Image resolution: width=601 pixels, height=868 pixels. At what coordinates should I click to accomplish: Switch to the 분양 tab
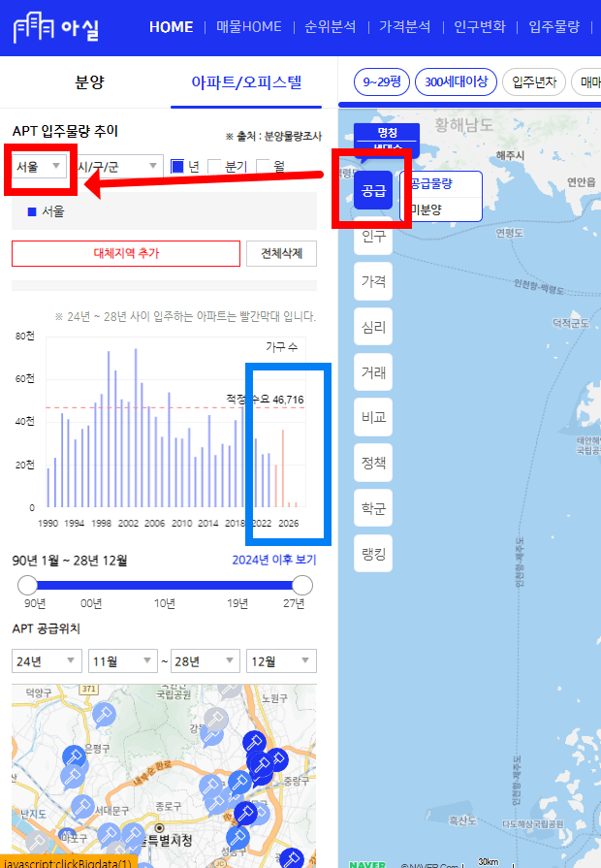89,82
